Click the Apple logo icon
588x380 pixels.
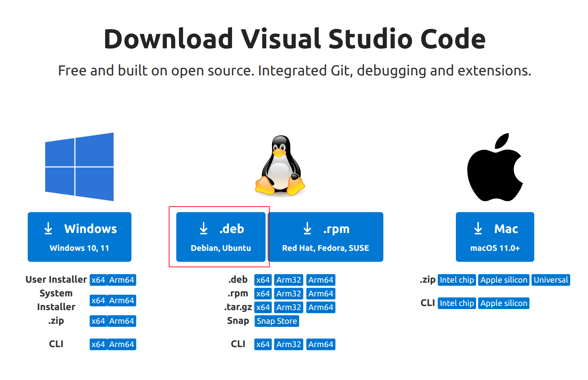495,168
